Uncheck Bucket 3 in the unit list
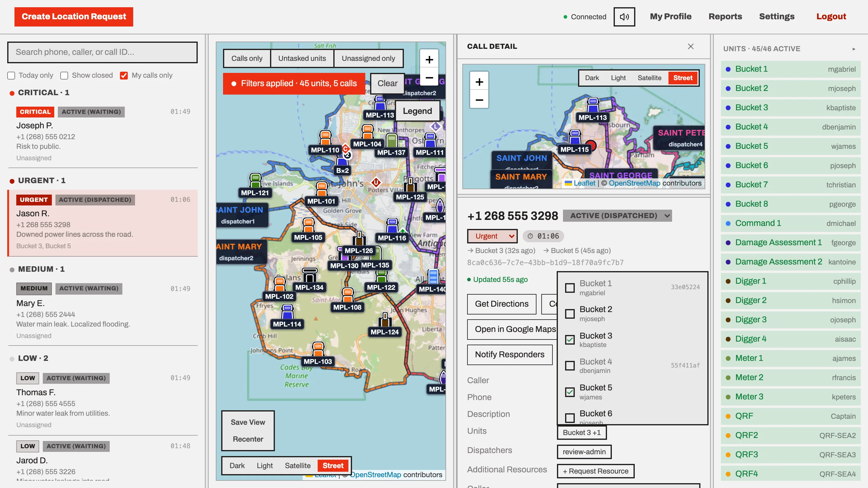 pyautogui.click(x=570, y=340)
